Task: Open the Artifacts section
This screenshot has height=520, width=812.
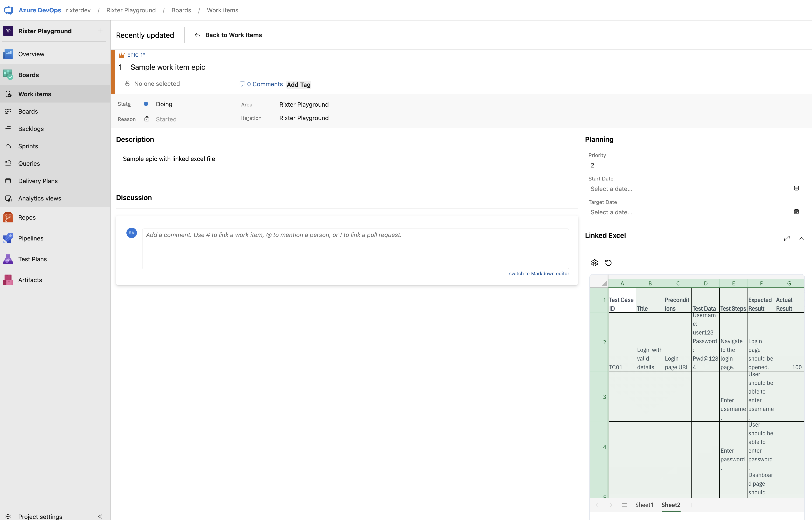Action: pyautogui.click(x=30, y=280)
